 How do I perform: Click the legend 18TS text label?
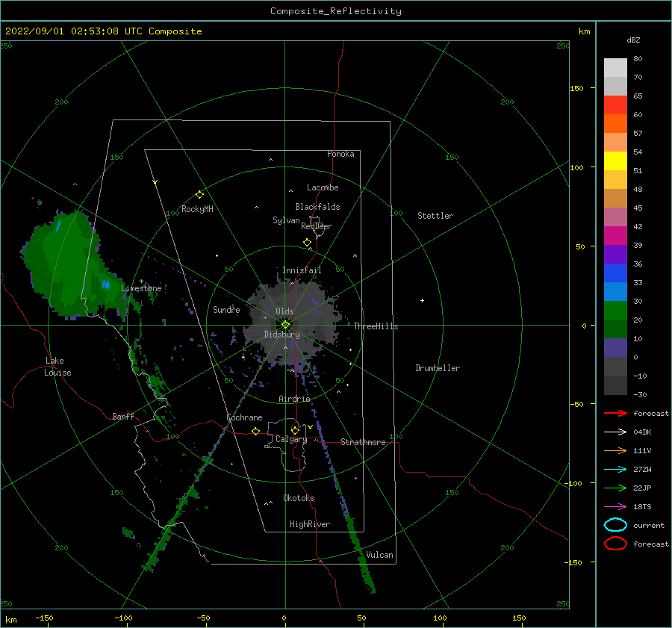point(642,507)
